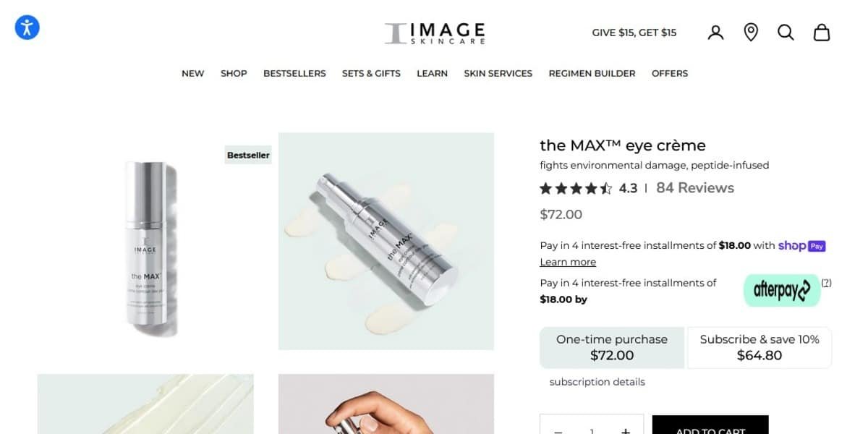View the angled bottle product image

point(386,241)
